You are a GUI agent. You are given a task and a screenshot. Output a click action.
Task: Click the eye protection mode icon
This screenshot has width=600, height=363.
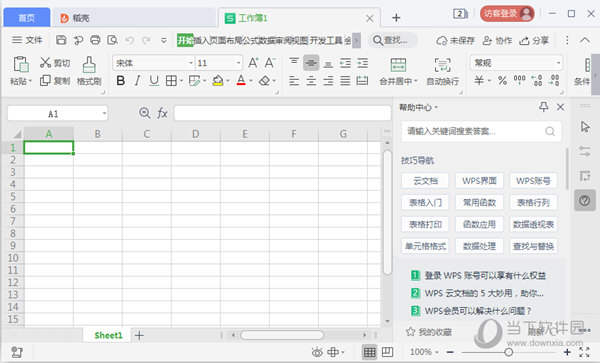tap(317, 352)
